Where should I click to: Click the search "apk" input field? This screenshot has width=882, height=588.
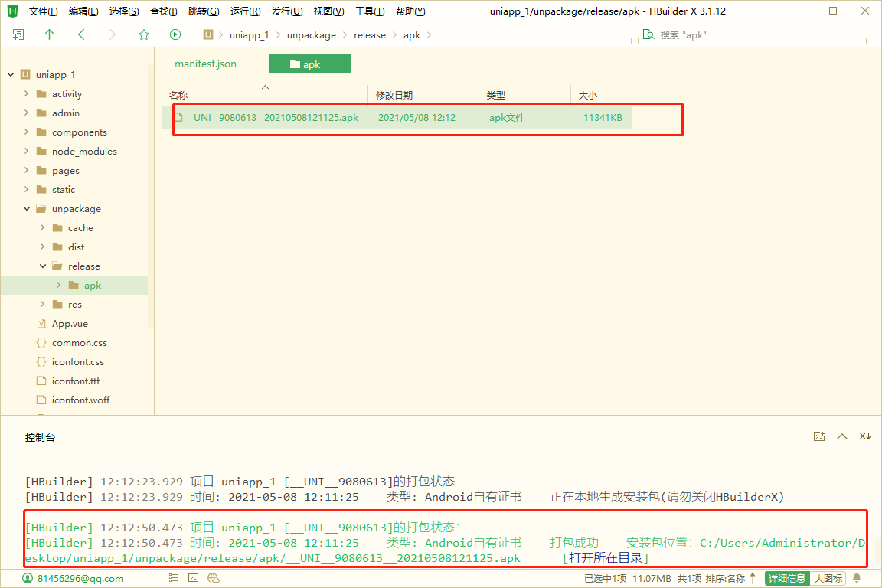point(758,34)
